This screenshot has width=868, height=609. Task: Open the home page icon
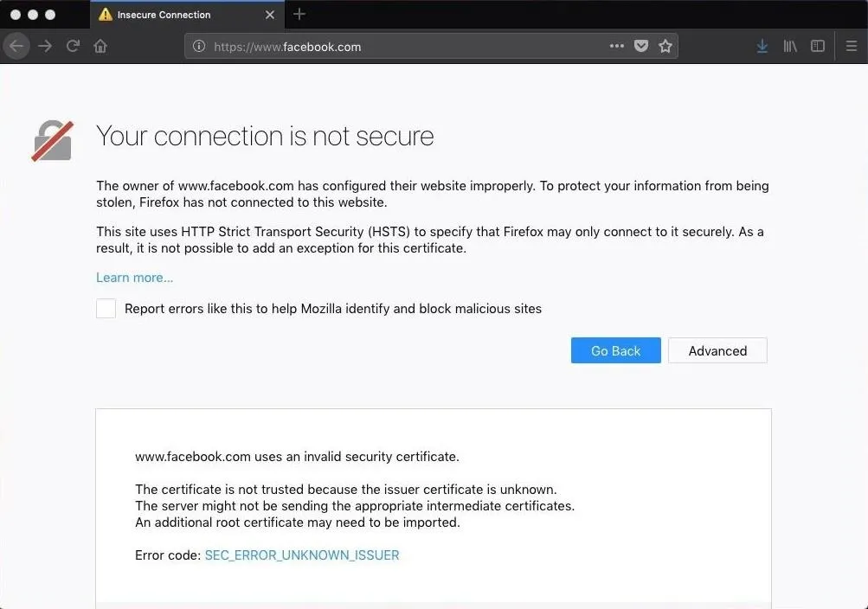click(x=100, y=46)
